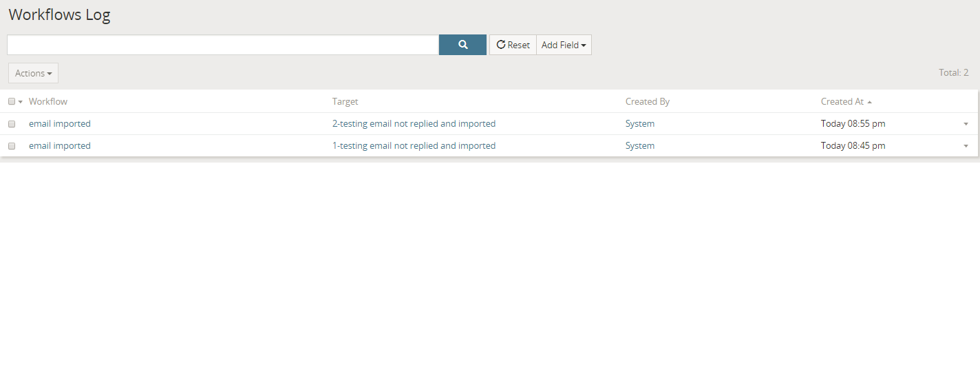Check the box for the 1-testing row
The width and height of the screenshot is (980, 372).
[x=12, y=146]
